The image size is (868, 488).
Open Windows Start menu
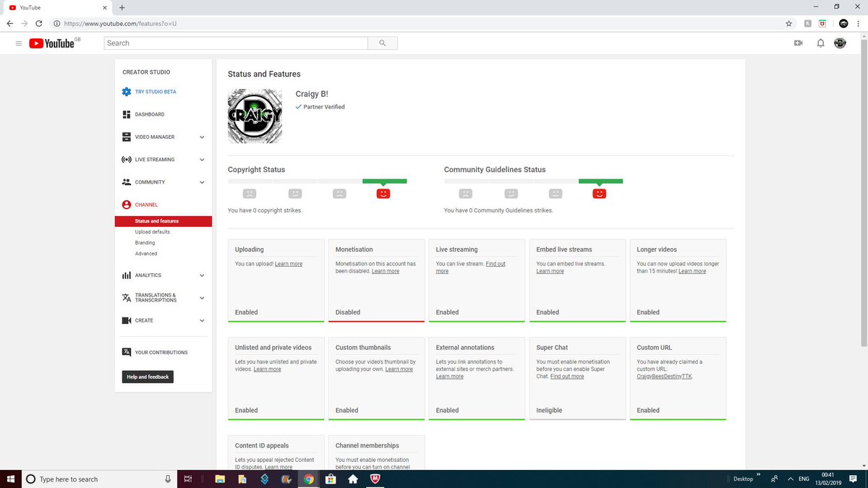point(10,479)
